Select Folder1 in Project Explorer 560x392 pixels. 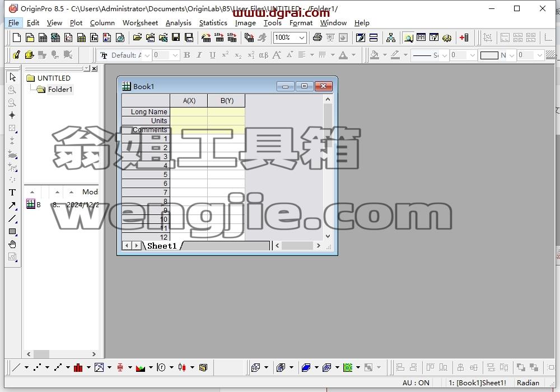(60, 89)
